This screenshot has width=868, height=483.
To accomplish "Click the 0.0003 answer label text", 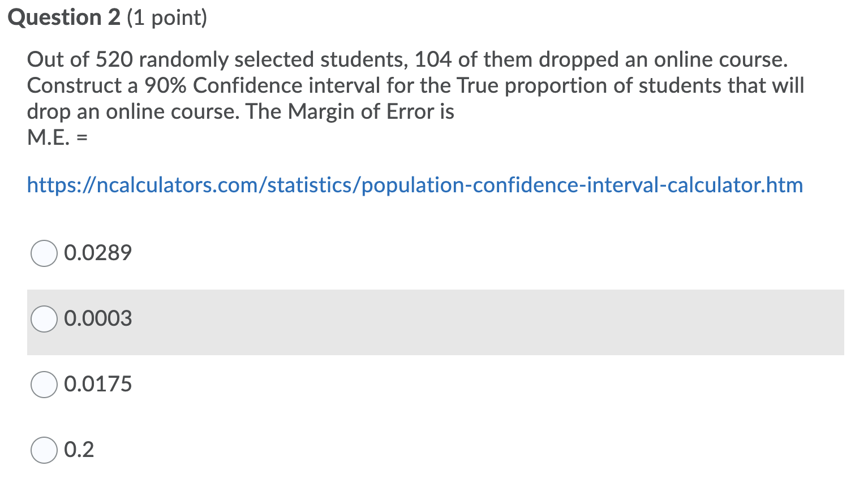I will click(x=98, y=318).
